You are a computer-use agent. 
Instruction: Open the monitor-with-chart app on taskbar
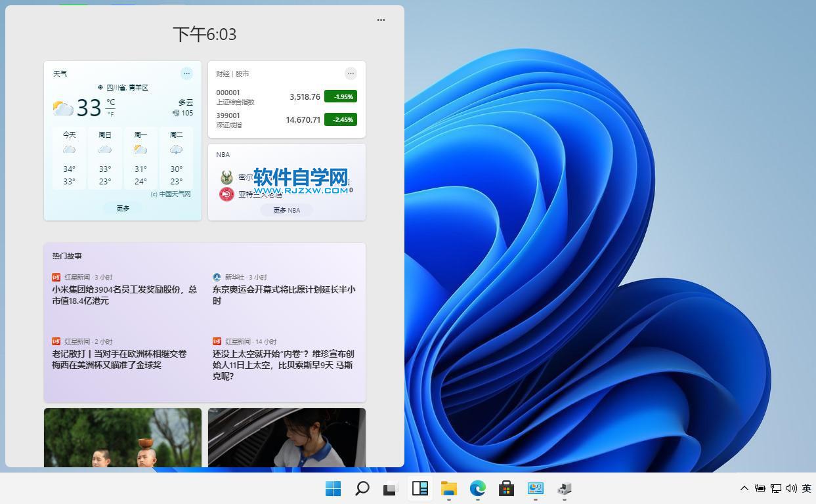coord(536,488)
